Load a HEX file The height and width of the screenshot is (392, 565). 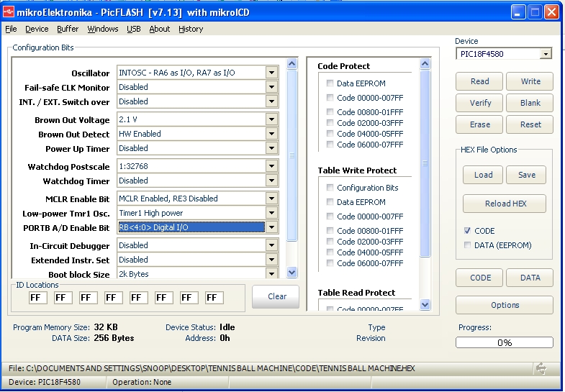click(483, 175)
